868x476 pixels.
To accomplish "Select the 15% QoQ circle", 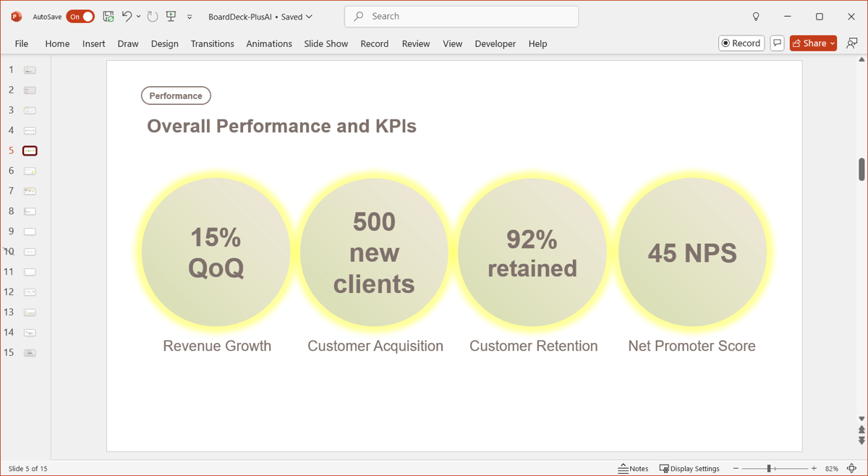I will pyautogui.click(x=216, y=252).
